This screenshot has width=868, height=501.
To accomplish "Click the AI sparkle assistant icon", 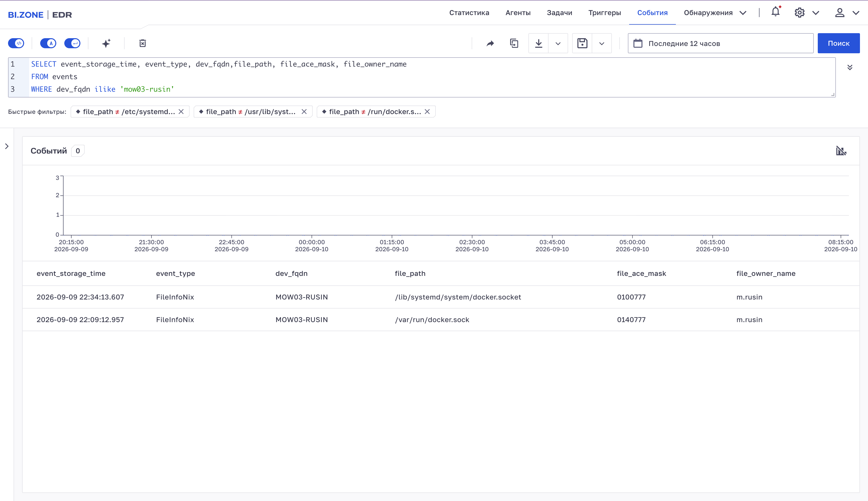I will [106, 43].
